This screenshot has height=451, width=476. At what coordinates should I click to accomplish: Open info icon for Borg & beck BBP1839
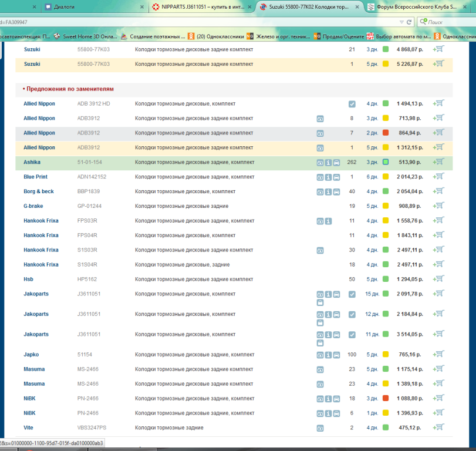click(x=328, y=191)
